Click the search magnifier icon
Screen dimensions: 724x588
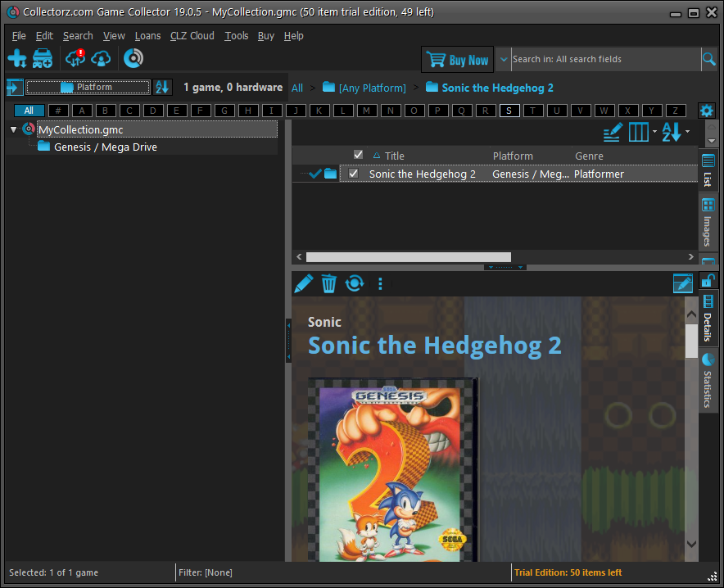pos(708,59)
